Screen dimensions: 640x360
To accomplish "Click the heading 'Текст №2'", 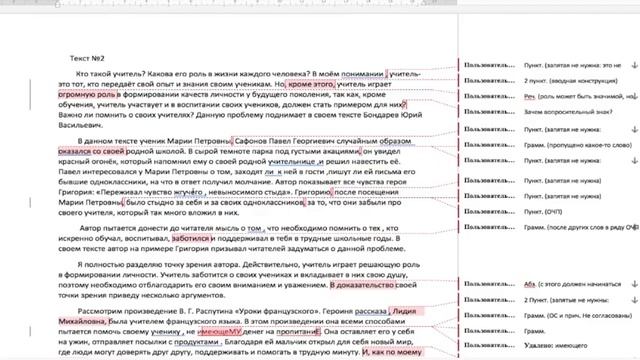I will pyautogui.click(x=87, y=58).
